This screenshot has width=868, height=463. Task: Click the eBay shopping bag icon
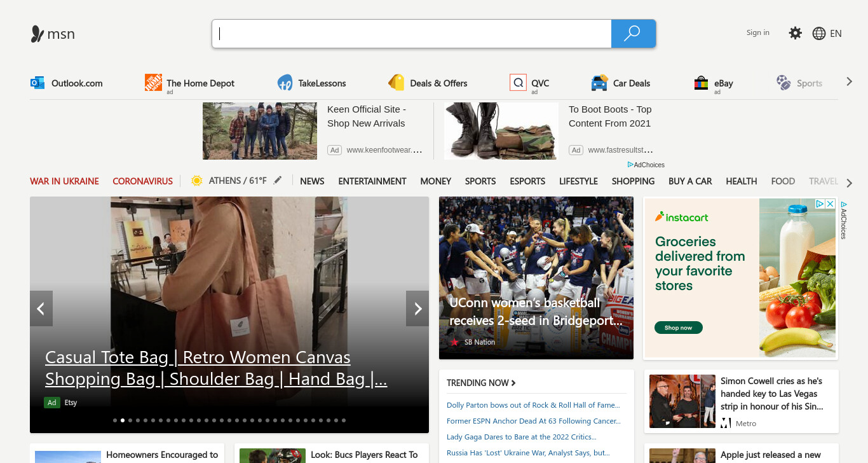[x=701, y=83]
